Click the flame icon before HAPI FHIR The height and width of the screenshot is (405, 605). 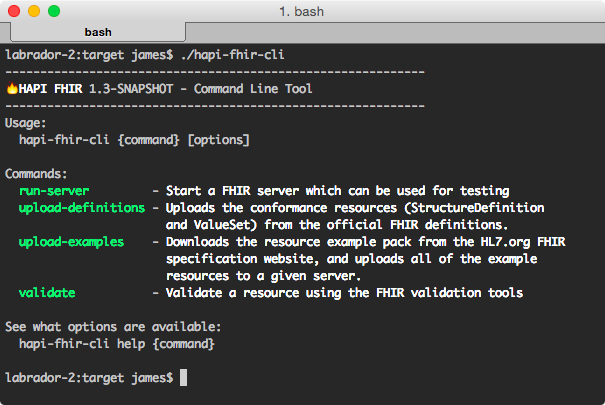(12, 88)
